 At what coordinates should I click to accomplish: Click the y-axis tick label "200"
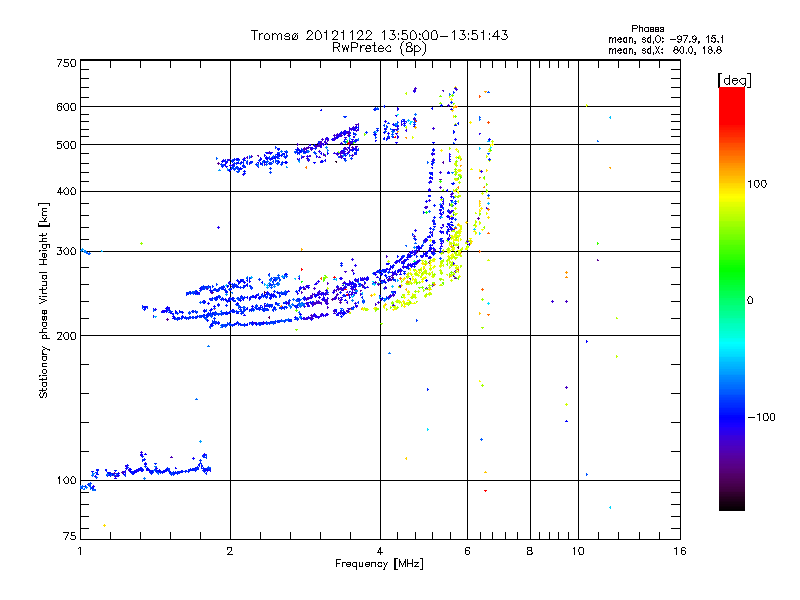(x=66, y=336)
